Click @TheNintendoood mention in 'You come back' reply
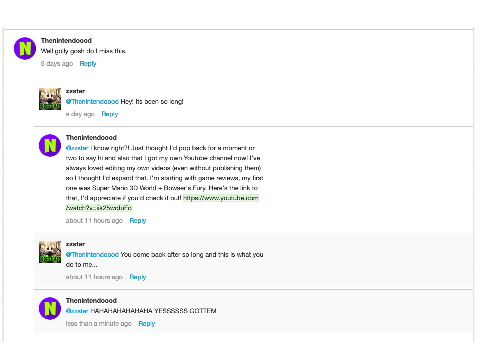Image resolution: width=480 pixels, height=360 pixels. tap(92, 254)
